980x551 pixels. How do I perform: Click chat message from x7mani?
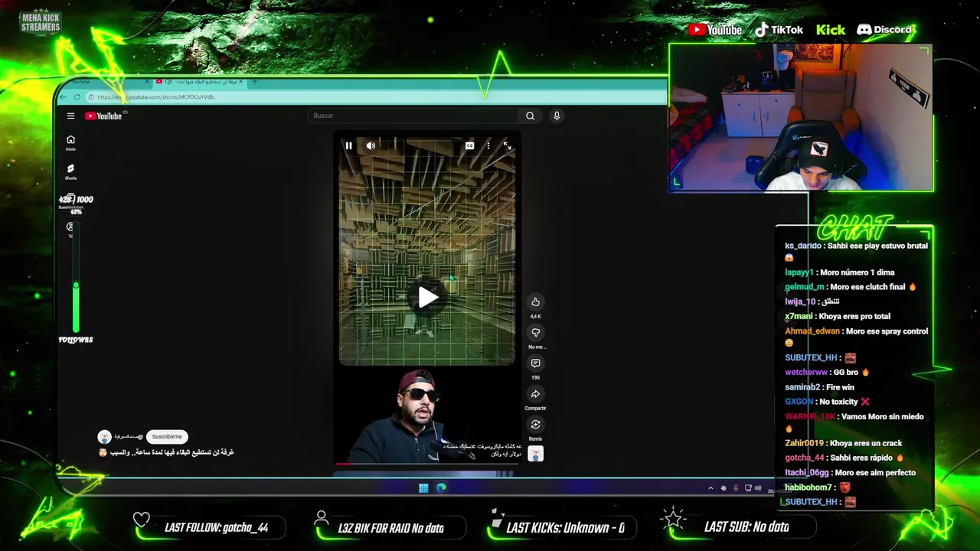(x=838, y=316)
